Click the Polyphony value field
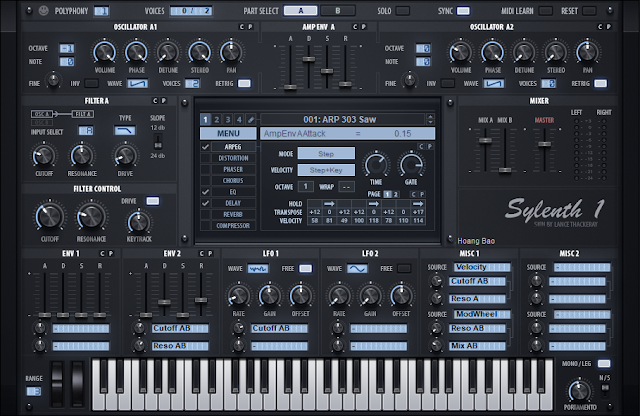This screenshot has height=416, width=640. 102,11
